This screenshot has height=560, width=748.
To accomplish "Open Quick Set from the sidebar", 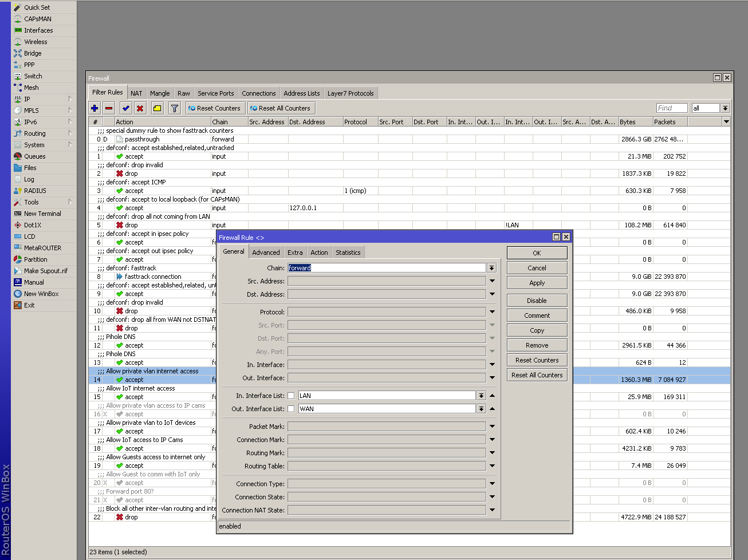I will pyautogui.click(x=37, y=7).
